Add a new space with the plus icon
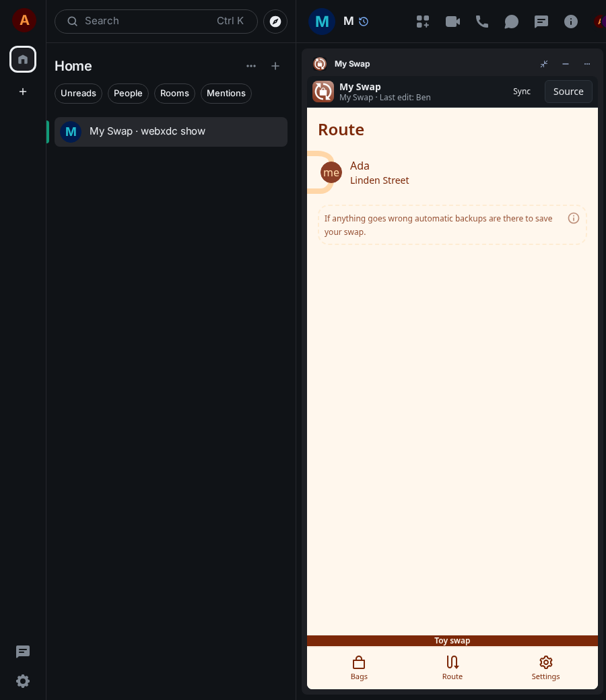This screenshot has width=606, height=700. pos(23,92)
